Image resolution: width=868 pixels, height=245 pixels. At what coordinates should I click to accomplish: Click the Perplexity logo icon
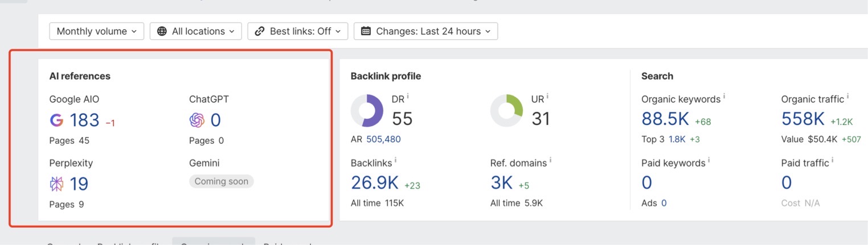point(56,184)
